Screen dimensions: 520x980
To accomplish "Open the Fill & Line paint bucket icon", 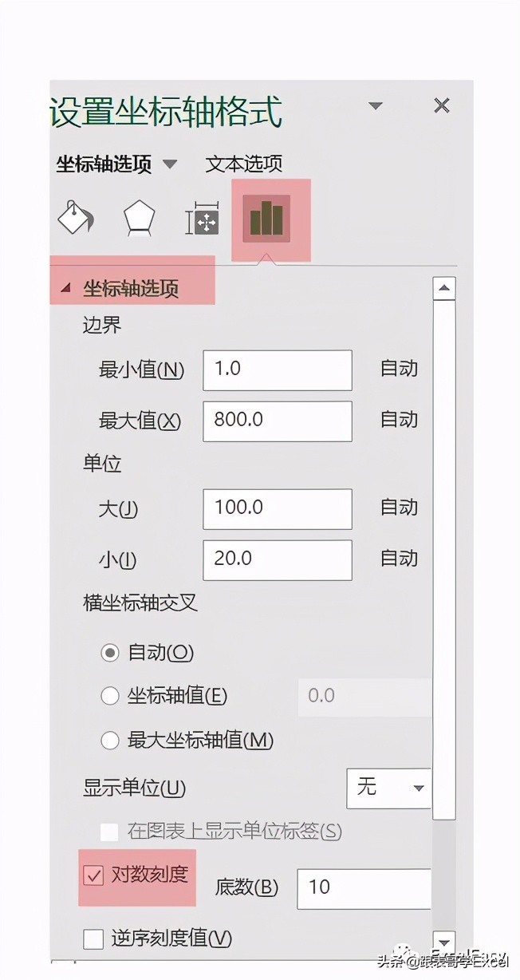I will [x=77, y=217].
